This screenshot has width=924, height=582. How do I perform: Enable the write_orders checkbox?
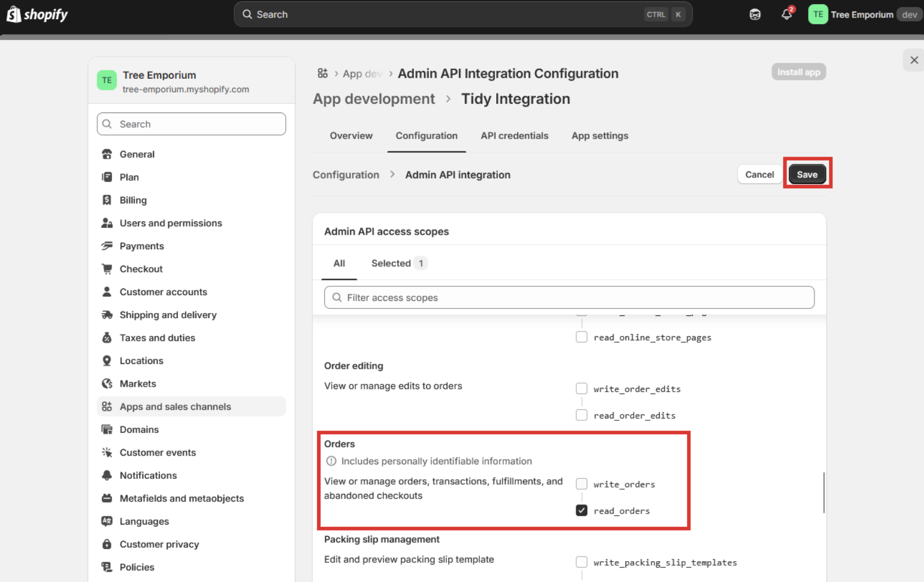pos(581,483)
